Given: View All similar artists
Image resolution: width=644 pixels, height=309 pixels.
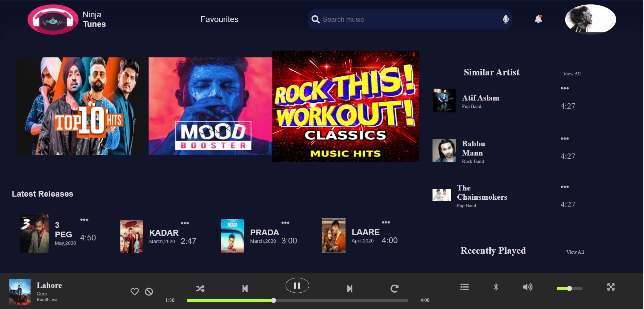Looking at the screenshot, I should click(572, 74).
